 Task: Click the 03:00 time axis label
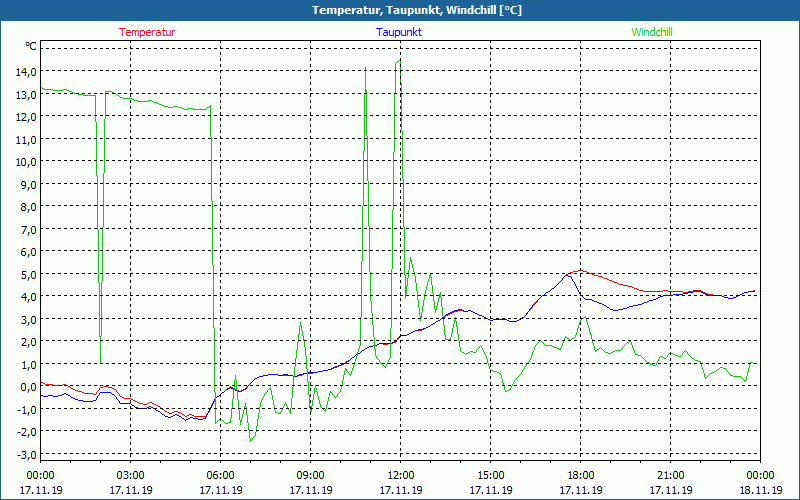[131, 476]
